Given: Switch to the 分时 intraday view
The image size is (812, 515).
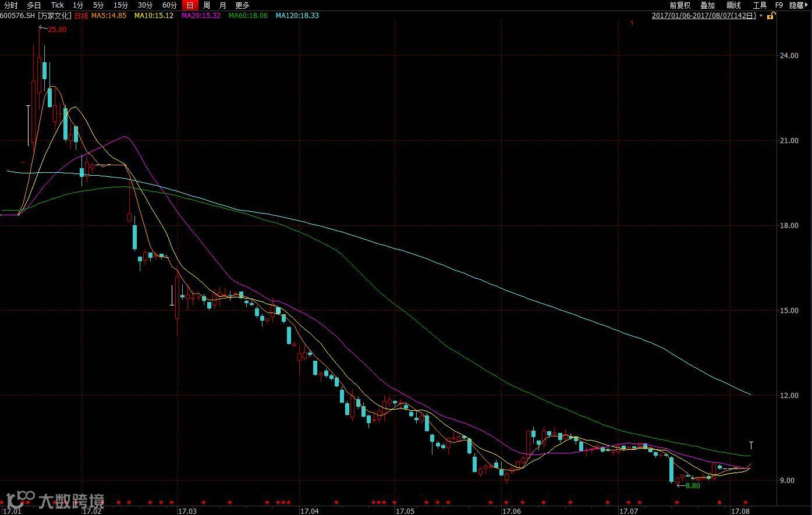Looking at the screenshot, I should (11, 5).
